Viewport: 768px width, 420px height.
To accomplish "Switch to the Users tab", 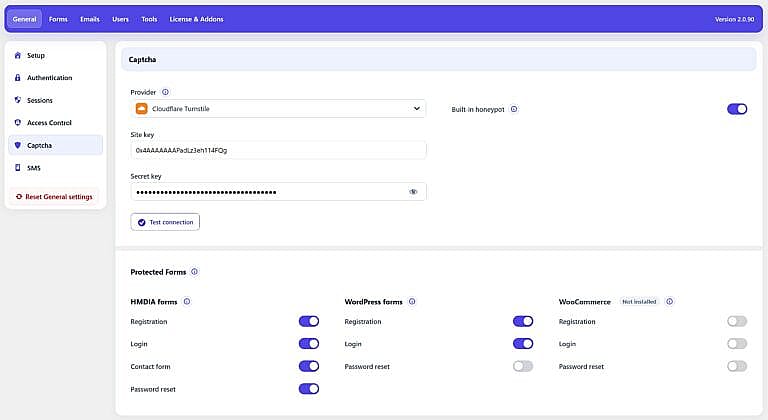I will tap(120, 19).
